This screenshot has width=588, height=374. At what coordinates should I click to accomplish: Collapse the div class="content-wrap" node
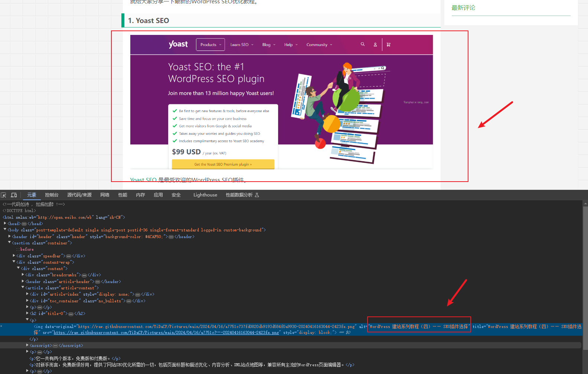tap(14, 262)
